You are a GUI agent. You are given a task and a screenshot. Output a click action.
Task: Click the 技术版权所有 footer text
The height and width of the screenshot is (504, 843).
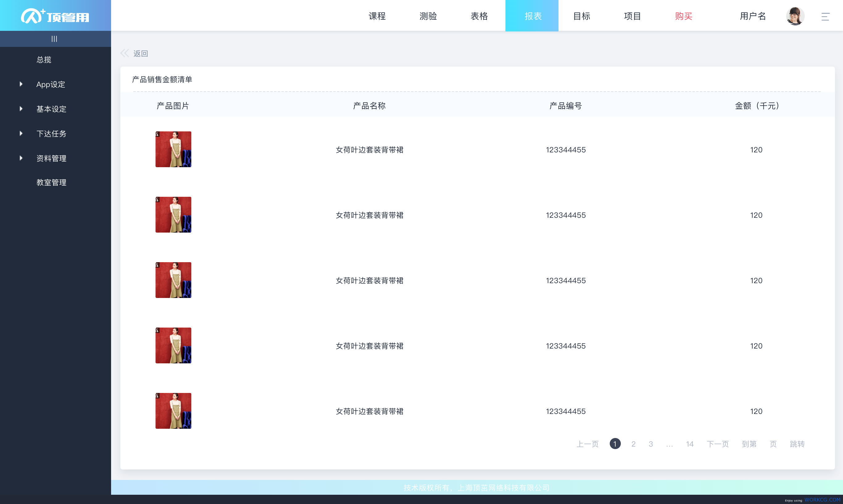click(476, 488)
